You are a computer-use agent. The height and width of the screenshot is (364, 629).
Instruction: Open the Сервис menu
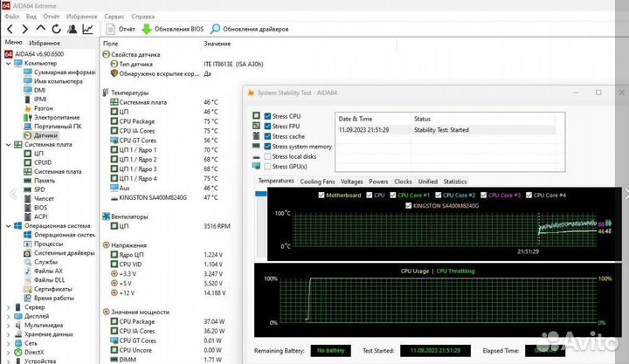click(x=114, y=17)
